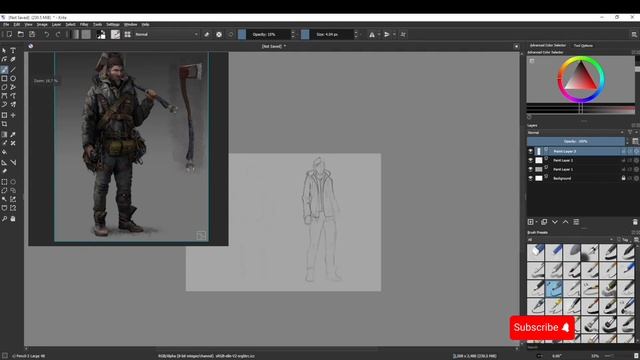Switch to Tool Options tab
This screenshot has height=360, width=640.
pyautogui.click(x=583, y=46)
